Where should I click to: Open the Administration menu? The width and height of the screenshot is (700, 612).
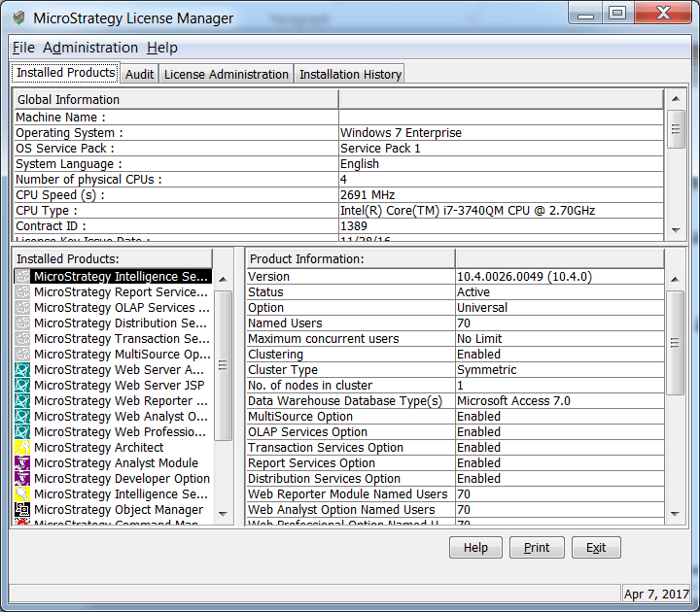pyautogui.click(x=90, y=48)
